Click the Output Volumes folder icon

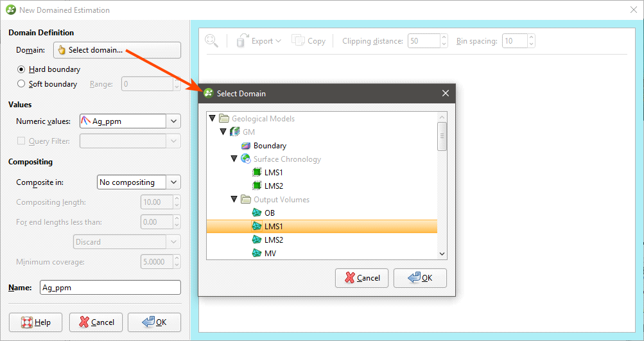pos(246,199)
